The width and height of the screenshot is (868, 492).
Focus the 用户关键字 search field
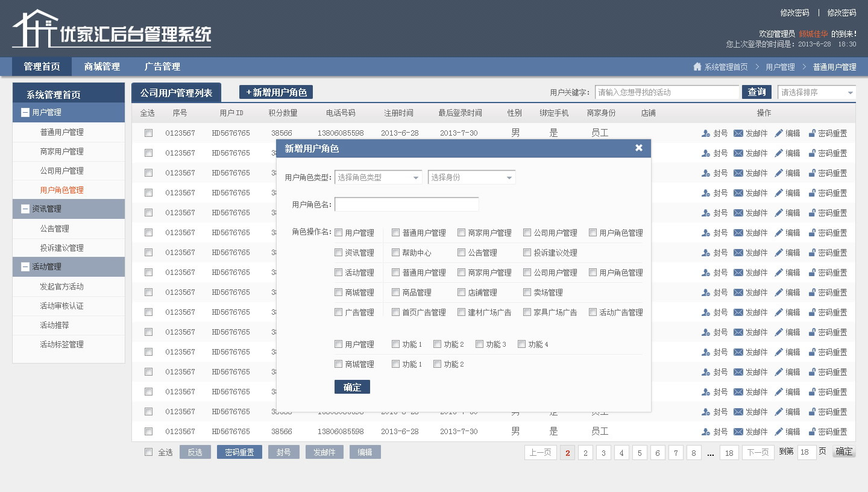pyautogui.click(x=667, y=92)
